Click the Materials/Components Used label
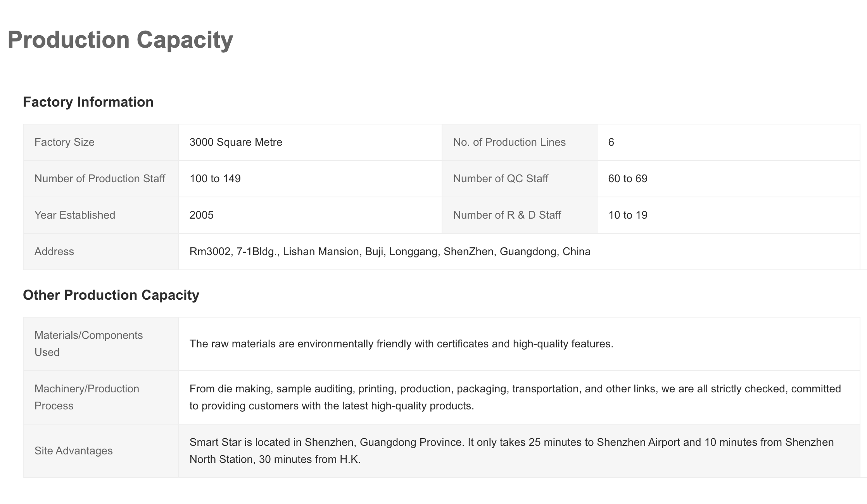This screenshot has height=504, width=867. pyautogui.click(x=89, y=344)
